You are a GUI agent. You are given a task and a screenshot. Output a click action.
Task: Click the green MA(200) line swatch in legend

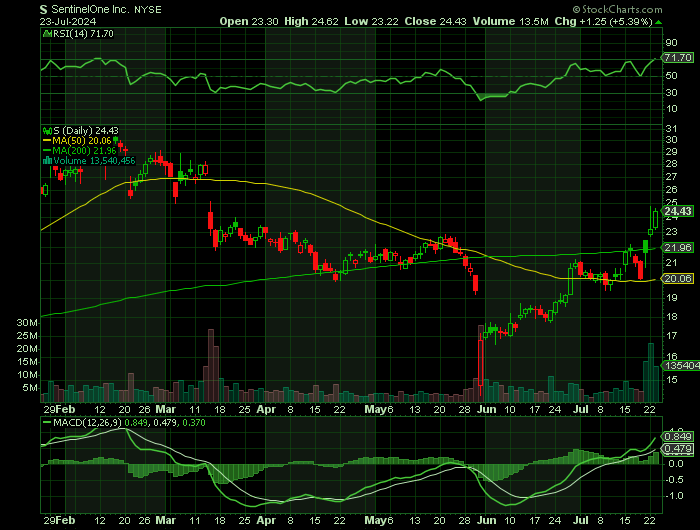47,150
